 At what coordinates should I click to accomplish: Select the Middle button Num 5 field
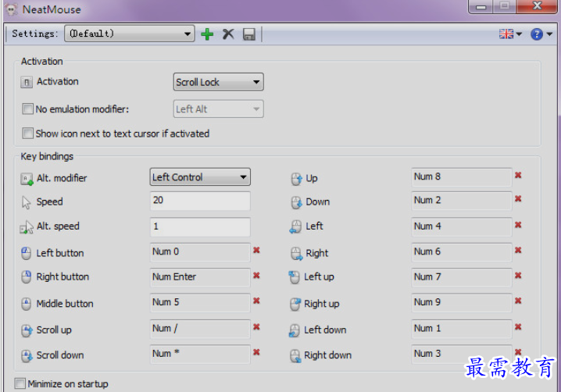coord(200,302)
